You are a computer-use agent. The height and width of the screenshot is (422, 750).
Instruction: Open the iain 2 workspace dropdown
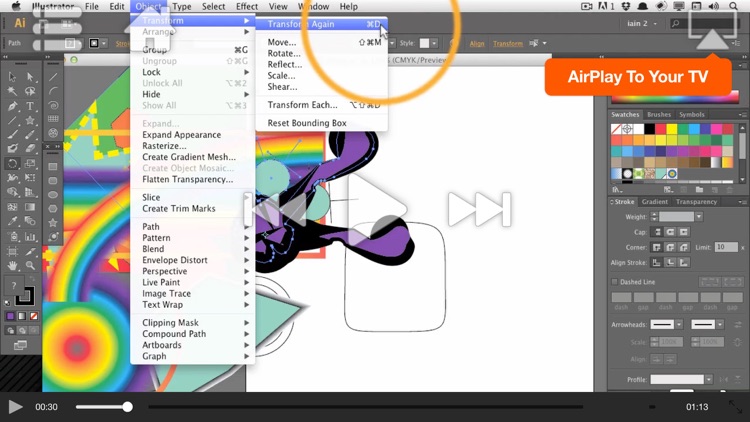click(x=641, y=23)
